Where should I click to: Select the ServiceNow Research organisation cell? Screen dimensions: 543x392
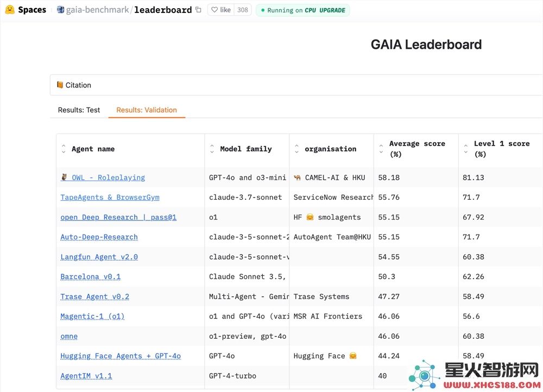pos(332,197)
